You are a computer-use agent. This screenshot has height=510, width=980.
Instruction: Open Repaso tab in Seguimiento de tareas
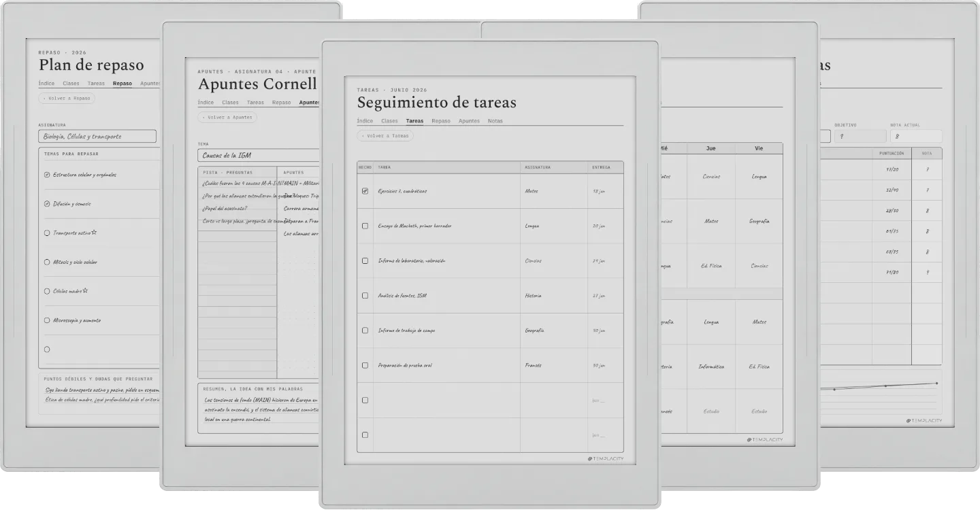click(440, 121)
